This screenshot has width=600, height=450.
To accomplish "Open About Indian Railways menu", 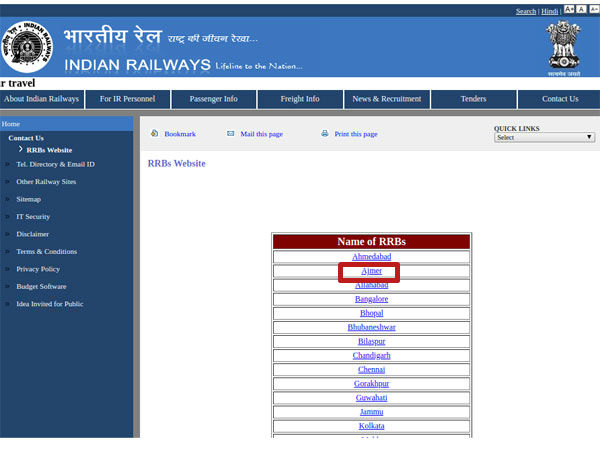I will [x=42, y=99].
